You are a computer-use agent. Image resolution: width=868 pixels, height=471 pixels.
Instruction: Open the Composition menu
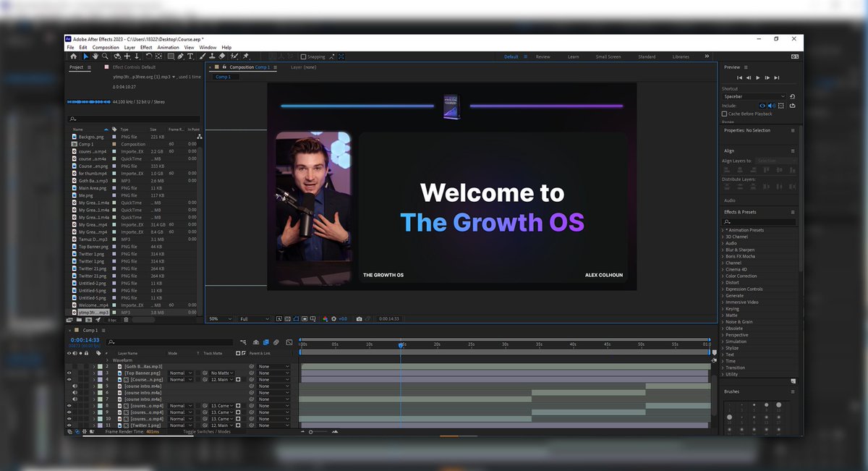click(106, 47)
